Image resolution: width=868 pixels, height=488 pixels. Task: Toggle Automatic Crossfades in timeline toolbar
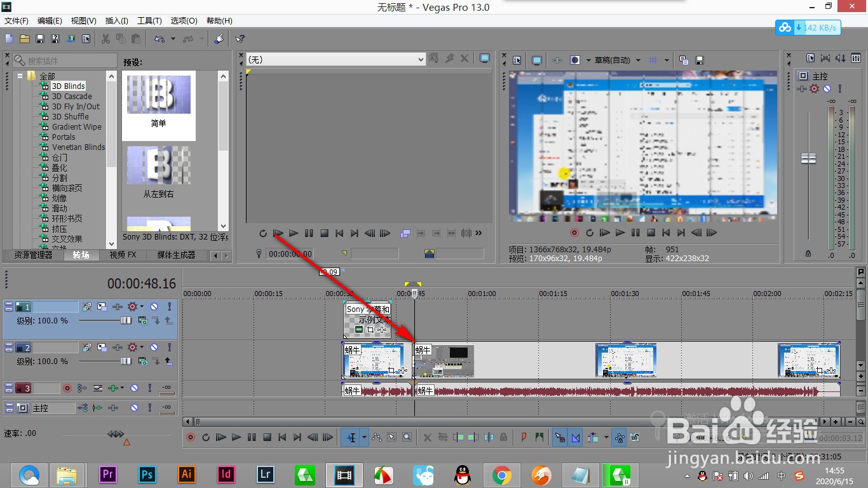[x=576, y=437]
